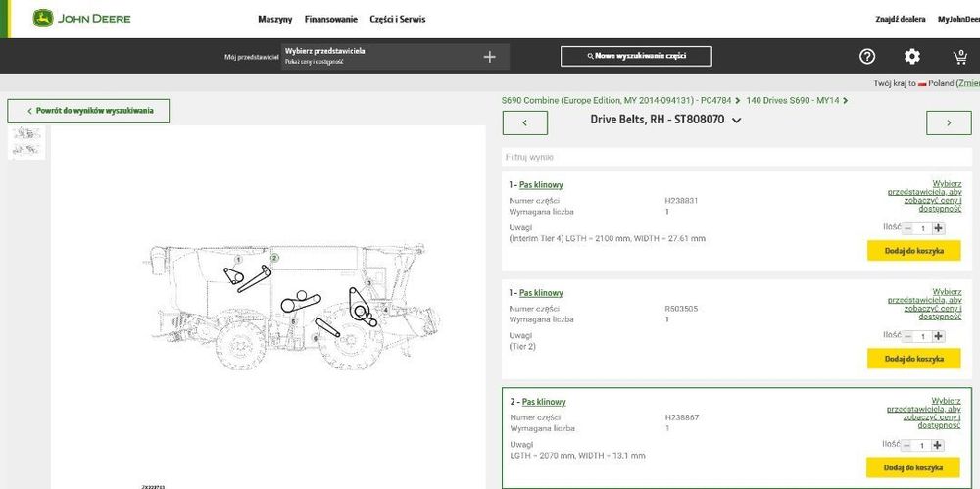
Task: Click part number H238867 text
Action: tap(682, 417)
